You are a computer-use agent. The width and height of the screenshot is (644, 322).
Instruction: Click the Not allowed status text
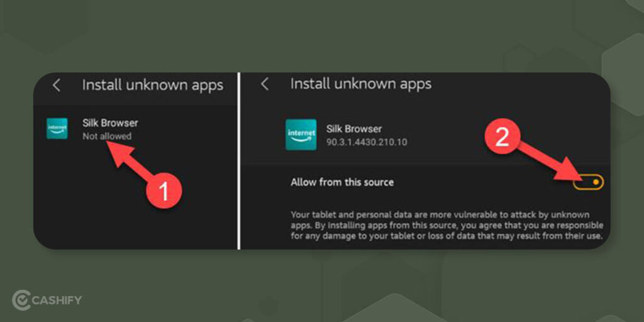click(x=107, y=136)
